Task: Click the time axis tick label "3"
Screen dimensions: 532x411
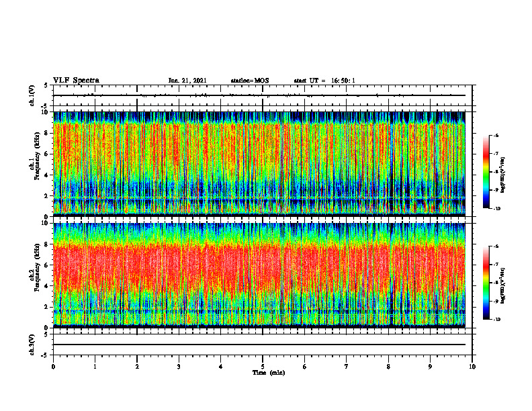Action: point(179,367)
